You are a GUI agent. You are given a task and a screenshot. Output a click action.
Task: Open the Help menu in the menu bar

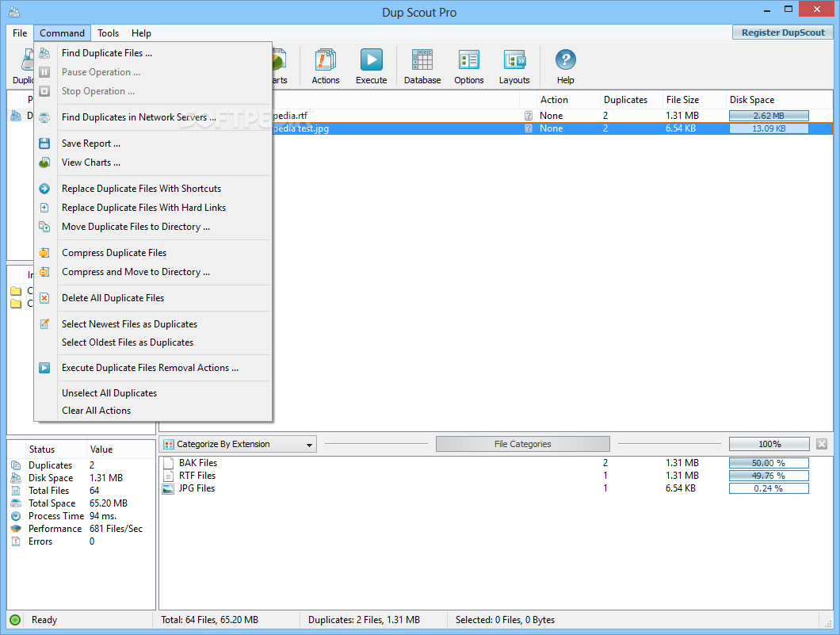[141, 33]
